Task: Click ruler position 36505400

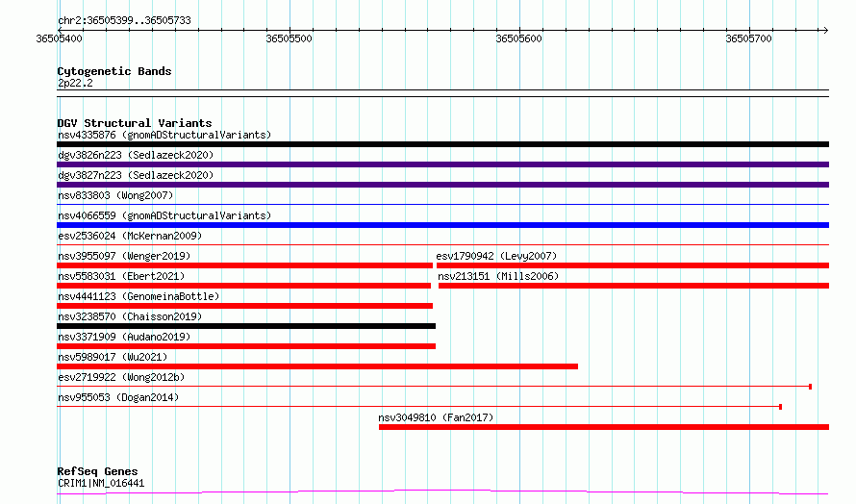Action: tap(59, 38)
